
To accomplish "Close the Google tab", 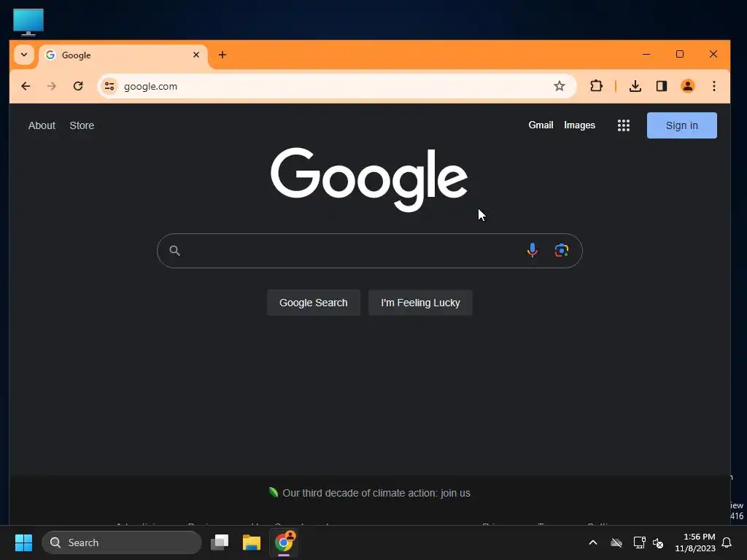I will [x=196, y=55].
